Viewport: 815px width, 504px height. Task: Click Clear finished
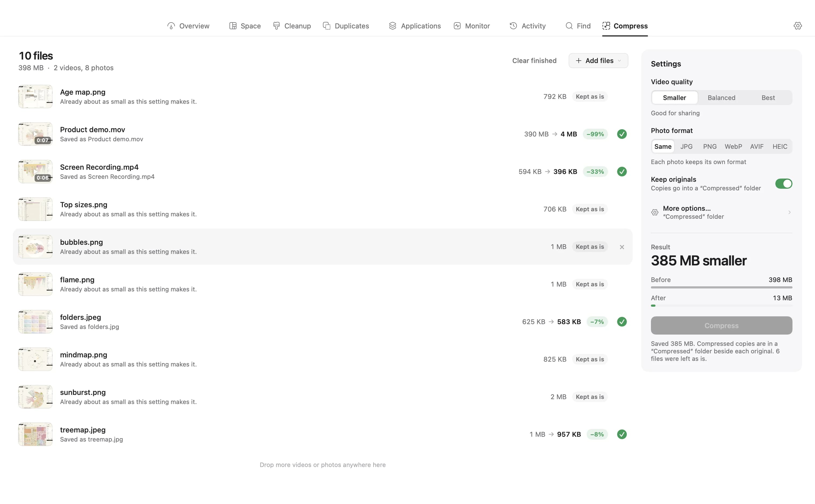tap(534, 61)
